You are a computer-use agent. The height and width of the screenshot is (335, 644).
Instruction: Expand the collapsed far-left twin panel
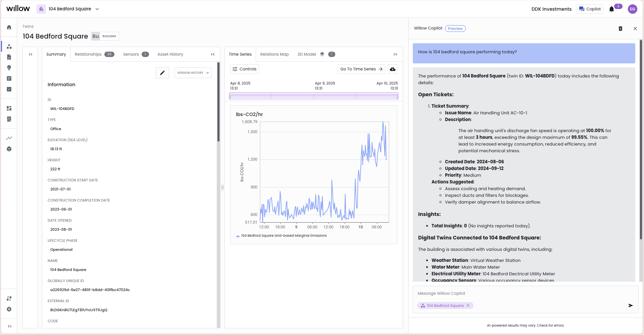point(30,54)
